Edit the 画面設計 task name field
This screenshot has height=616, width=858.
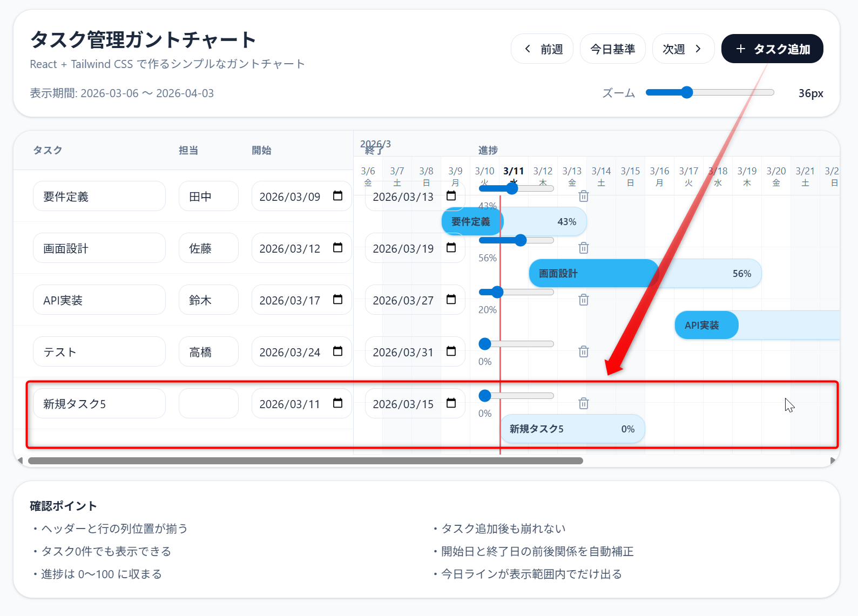99,248
